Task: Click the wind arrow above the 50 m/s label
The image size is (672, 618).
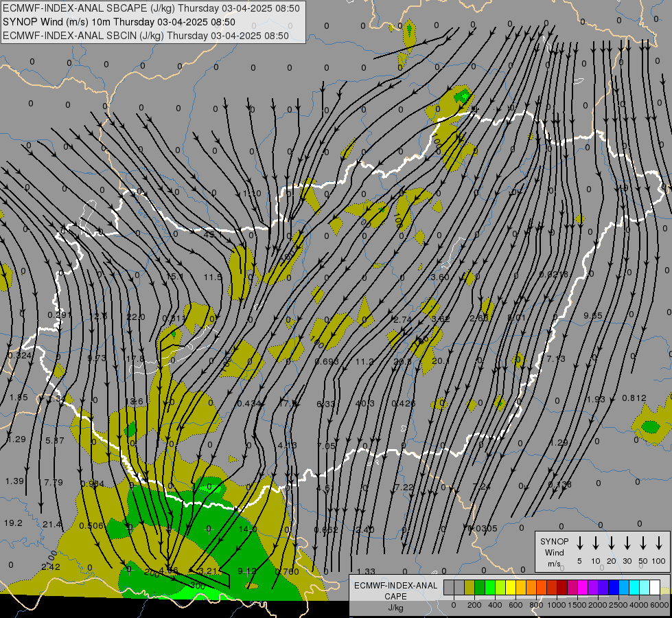Action: (643, 543)
